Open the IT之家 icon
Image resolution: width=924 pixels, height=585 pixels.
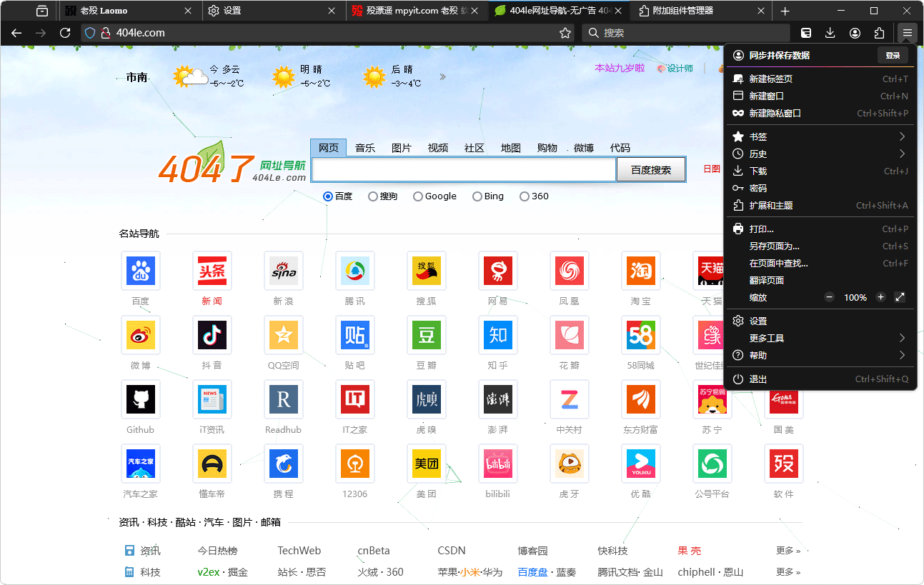click(x=355, y=399)
